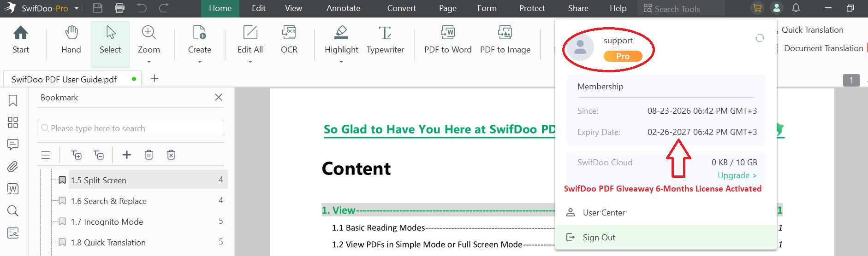
Task: Open the Form tab
Action: coord(487,8)
